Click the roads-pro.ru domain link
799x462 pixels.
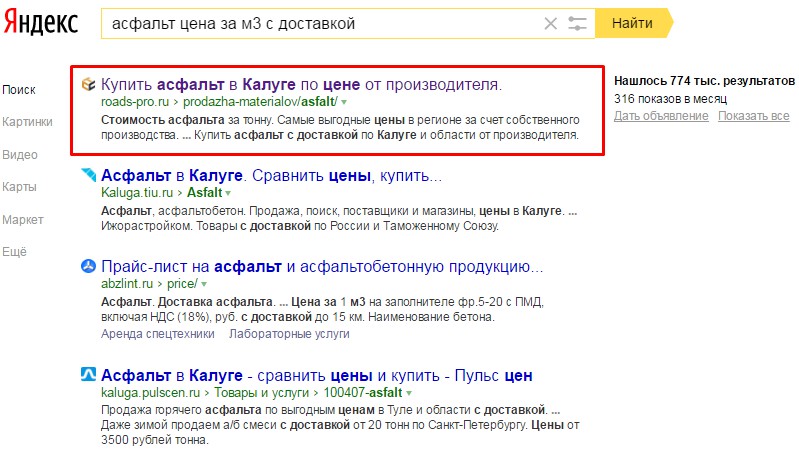(135, 101)
